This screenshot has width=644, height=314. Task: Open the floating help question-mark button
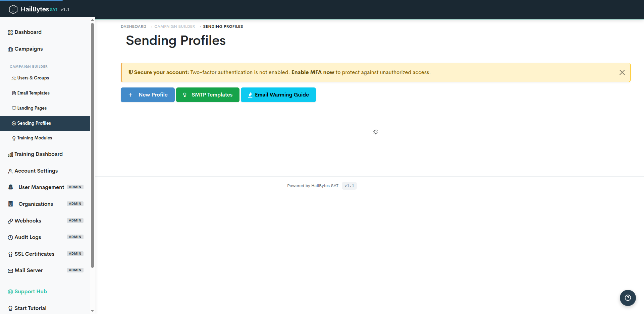(x=628, y=298)
